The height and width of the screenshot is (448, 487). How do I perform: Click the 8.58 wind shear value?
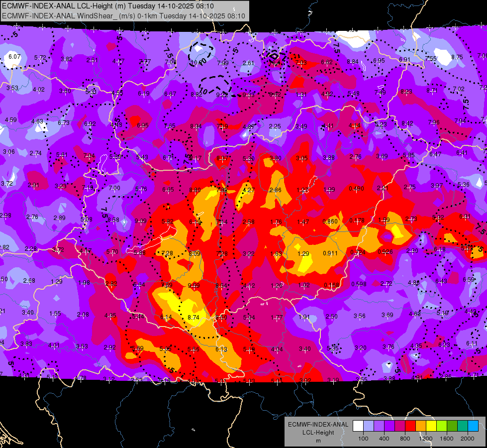113,220
